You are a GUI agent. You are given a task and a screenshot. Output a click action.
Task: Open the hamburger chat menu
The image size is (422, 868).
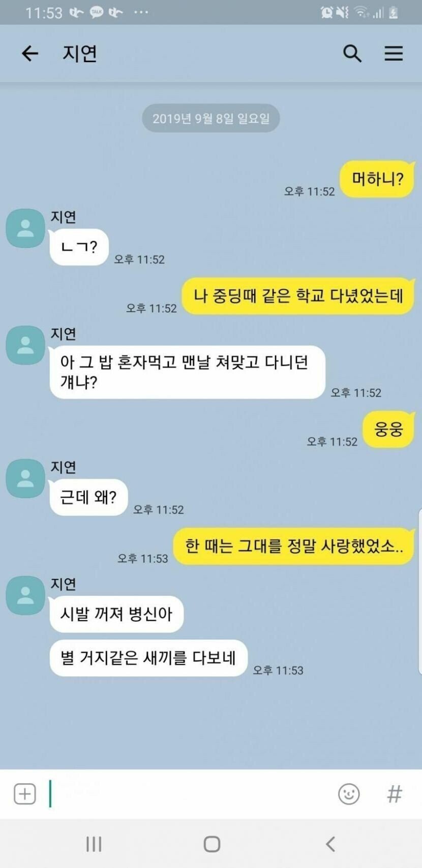click(x=394, y=53)
